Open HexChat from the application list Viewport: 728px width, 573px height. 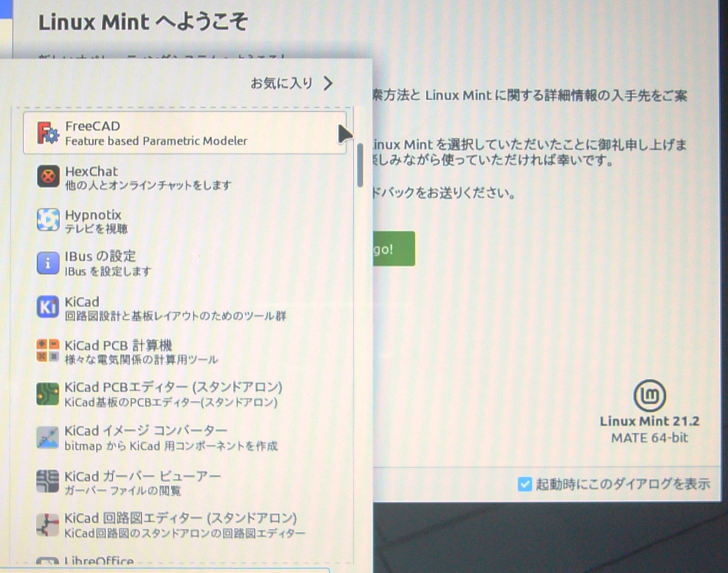click(x=185, y=177)
